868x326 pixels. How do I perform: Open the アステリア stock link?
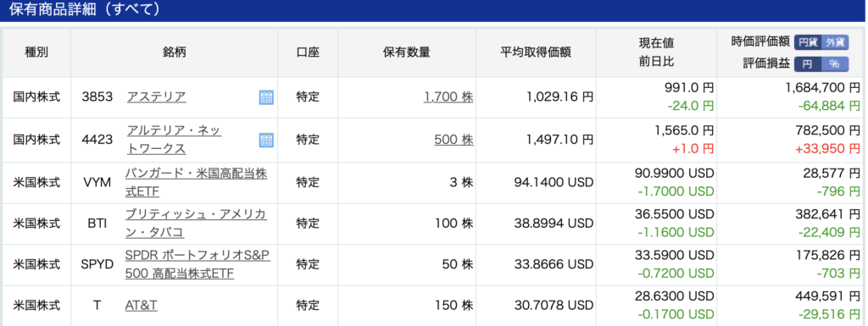click(x=156, y=97)
